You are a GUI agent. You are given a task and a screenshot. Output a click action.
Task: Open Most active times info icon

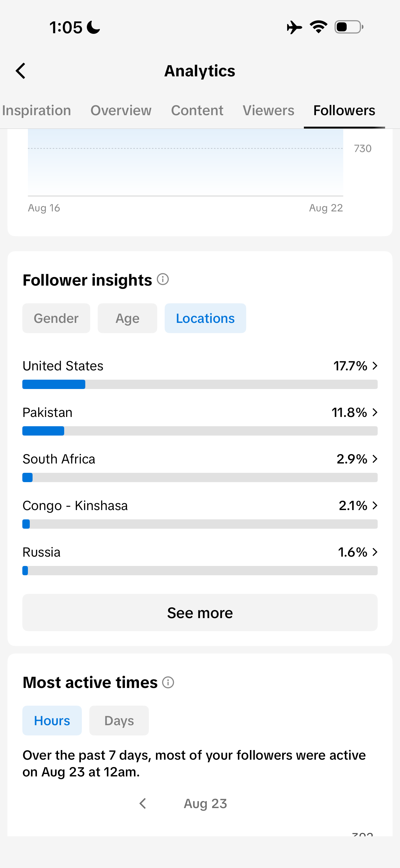168,682
